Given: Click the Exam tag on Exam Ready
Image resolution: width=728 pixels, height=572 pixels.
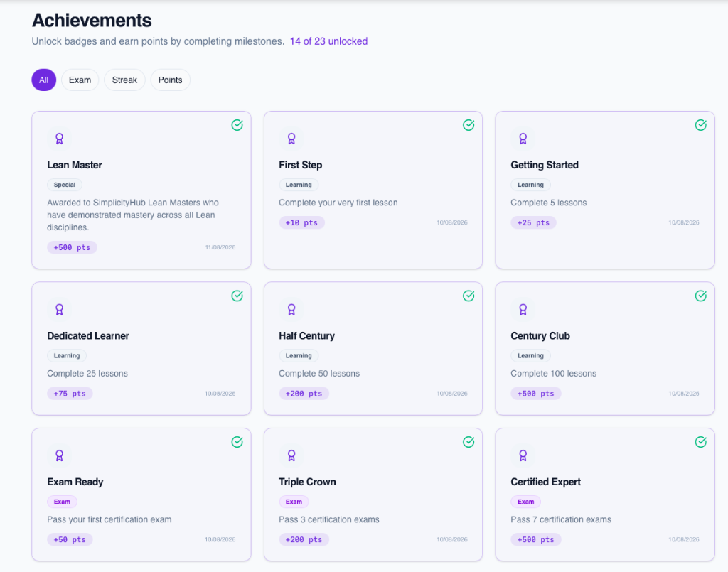Looking at the screenshot, I should pyautogui.click(x=62, y=502).
